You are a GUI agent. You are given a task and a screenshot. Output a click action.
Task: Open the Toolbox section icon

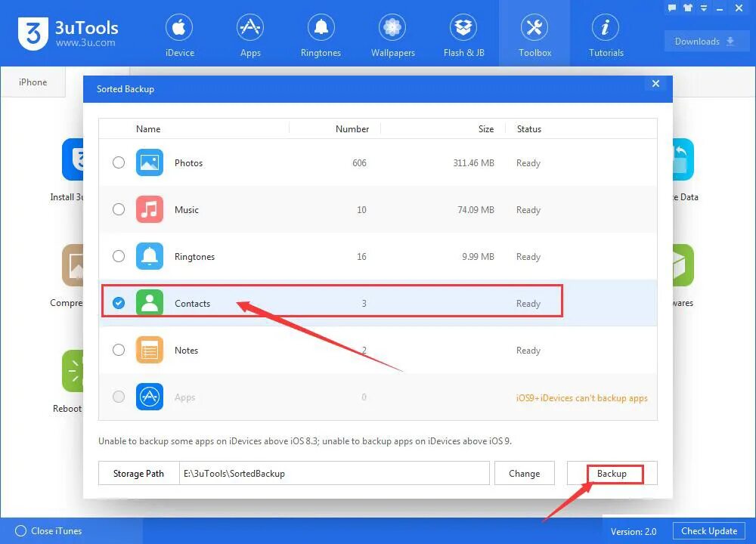[534, 27]
